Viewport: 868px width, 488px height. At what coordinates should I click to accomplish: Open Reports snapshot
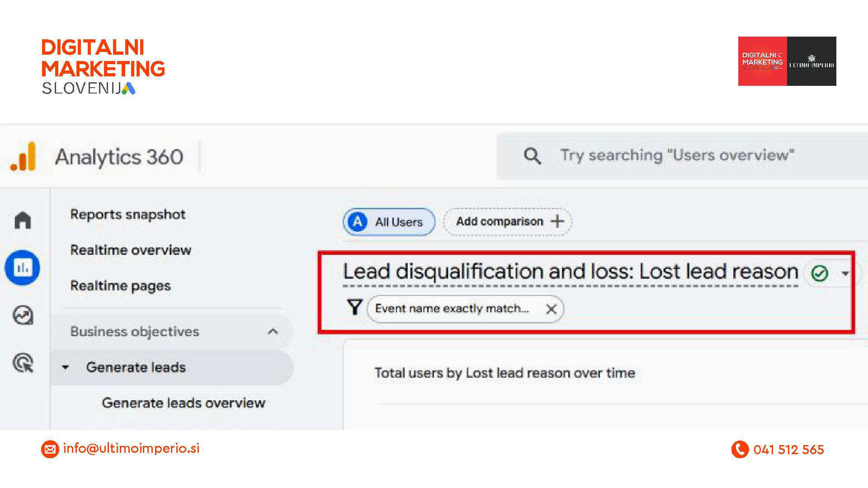(128, 214)
